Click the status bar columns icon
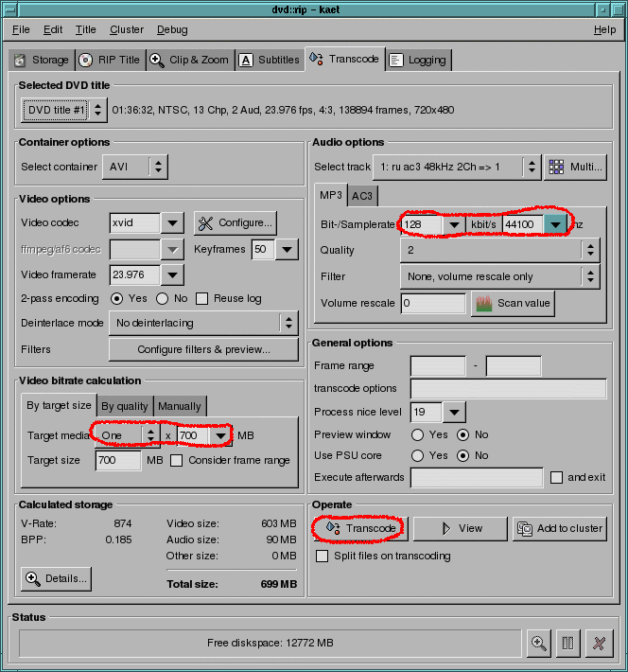Image resolution: width=628 pixels, height=672 pixels. (567, 643)
